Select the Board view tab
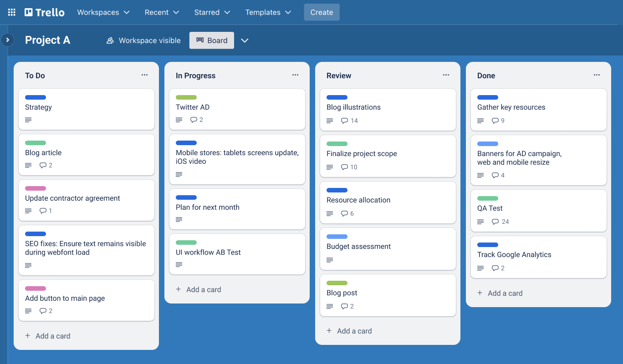The width and height of the screenshot is (623, 364). (212, 40)
